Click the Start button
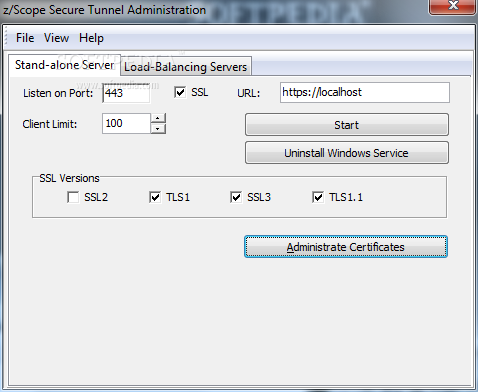478x392 pixels. 347,125
